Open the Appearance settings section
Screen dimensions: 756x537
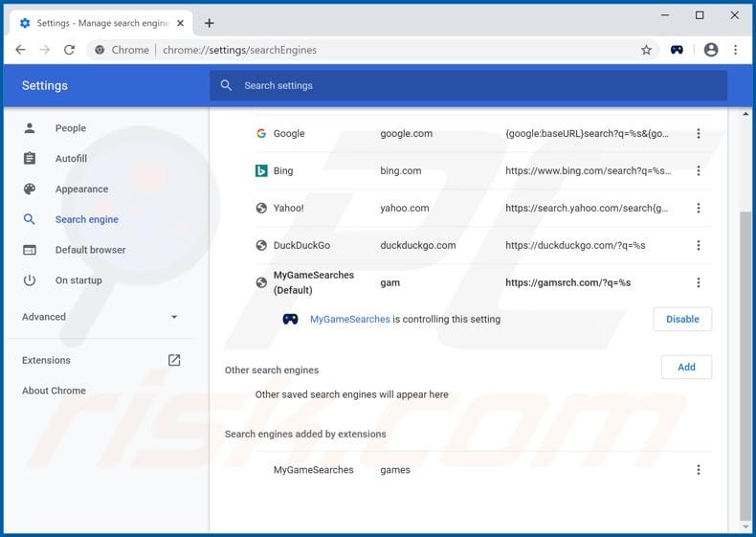click(81, 190)
